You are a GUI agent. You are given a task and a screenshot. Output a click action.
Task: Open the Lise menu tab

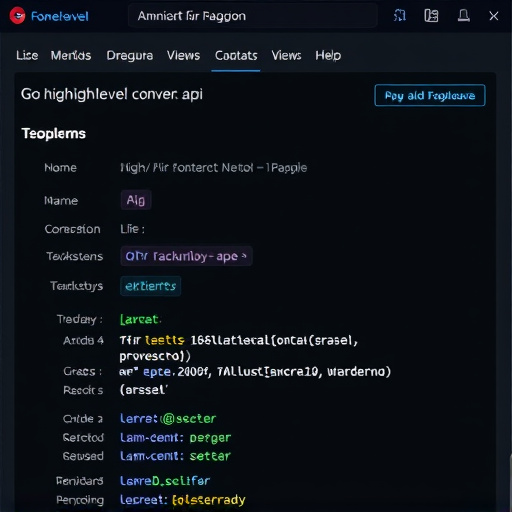[27, 55]
